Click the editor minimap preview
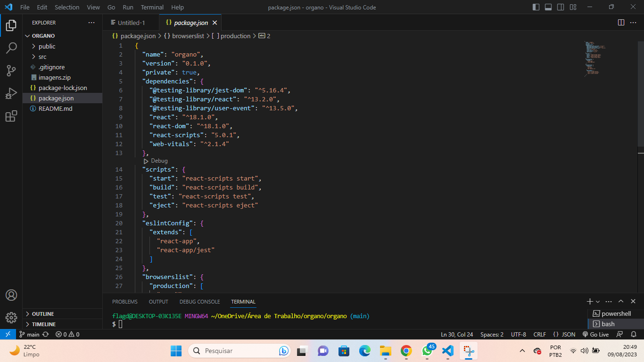Image resolution: width=644 pixels, height=362 pixels. coord(595,59)
